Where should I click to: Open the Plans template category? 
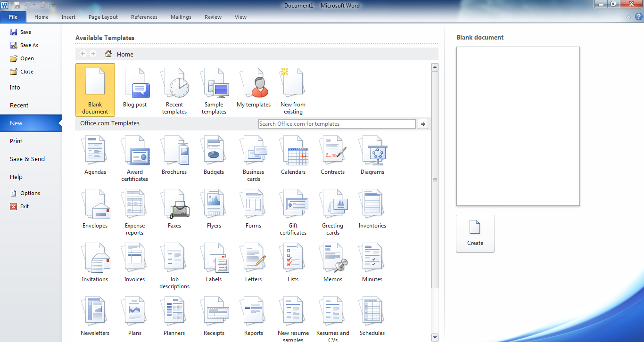click(135, 317)
